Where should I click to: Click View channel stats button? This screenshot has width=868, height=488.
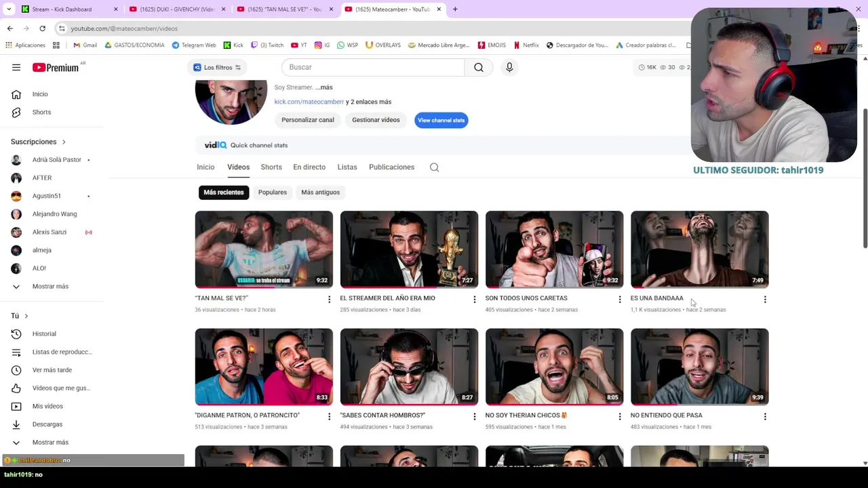441,120
